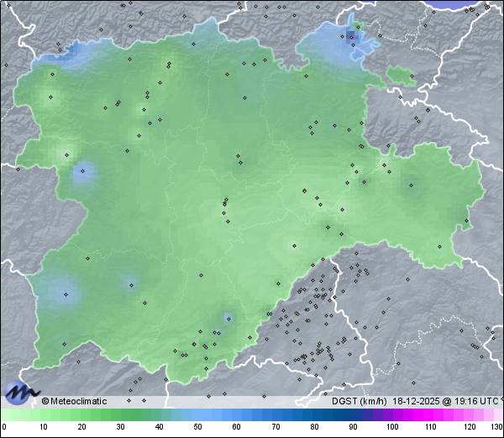
Task: Click the isolated green patch east of the blue hotspot
Action: point(401,77)
